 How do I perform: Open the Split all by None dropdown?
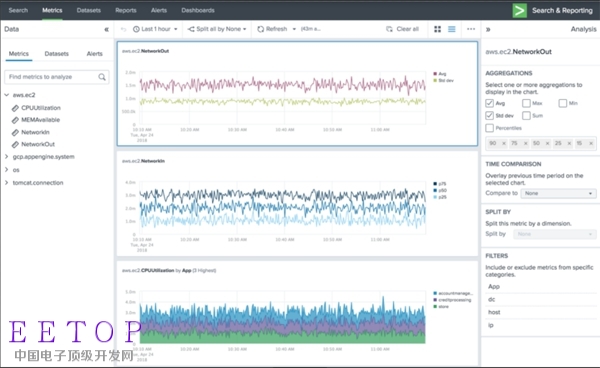click(x=217, y=29)
